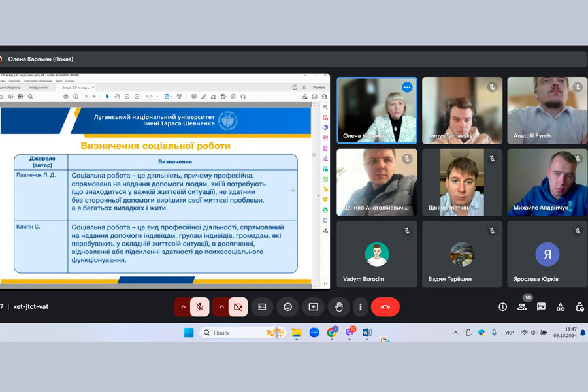The image size is (588, 392).
Task: Click page number field in Acrobat
Action: pos(86,97)
